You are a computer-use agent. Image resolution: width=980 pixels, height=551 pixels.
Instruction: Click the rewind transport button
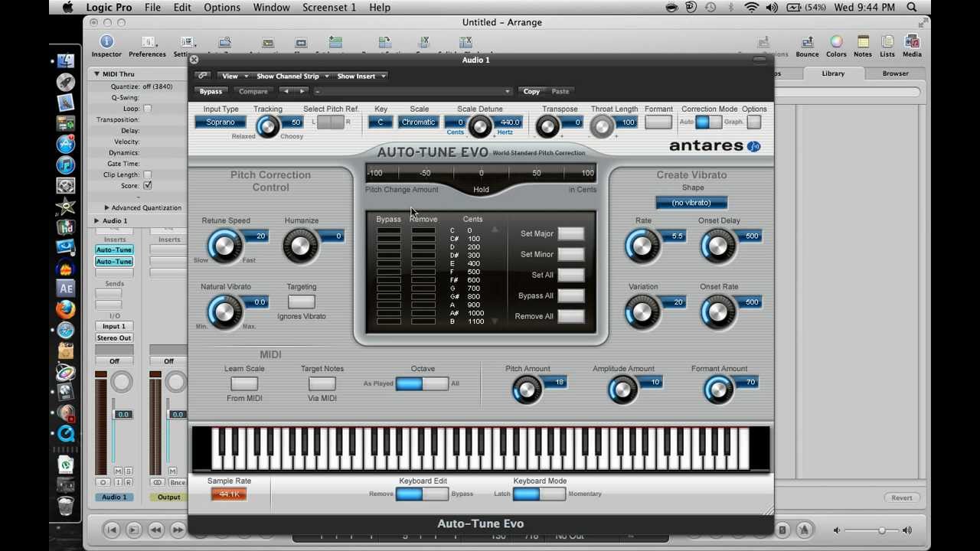(x=156, y=530)
